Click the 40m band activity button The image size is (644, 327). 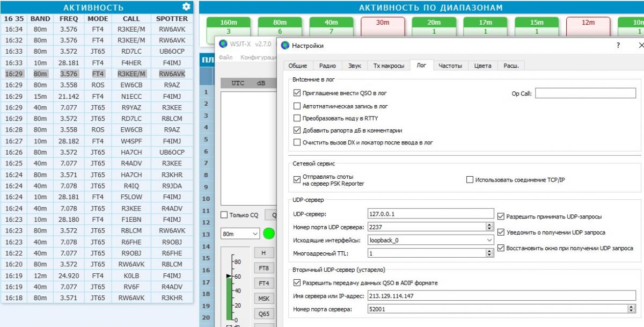click(332, 27)
